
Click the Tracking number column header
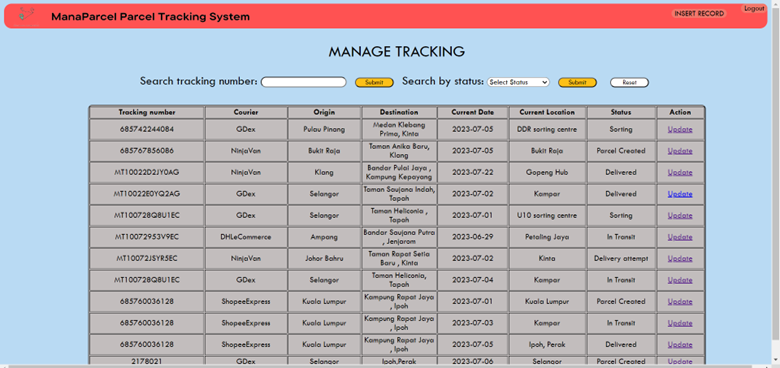147,112
